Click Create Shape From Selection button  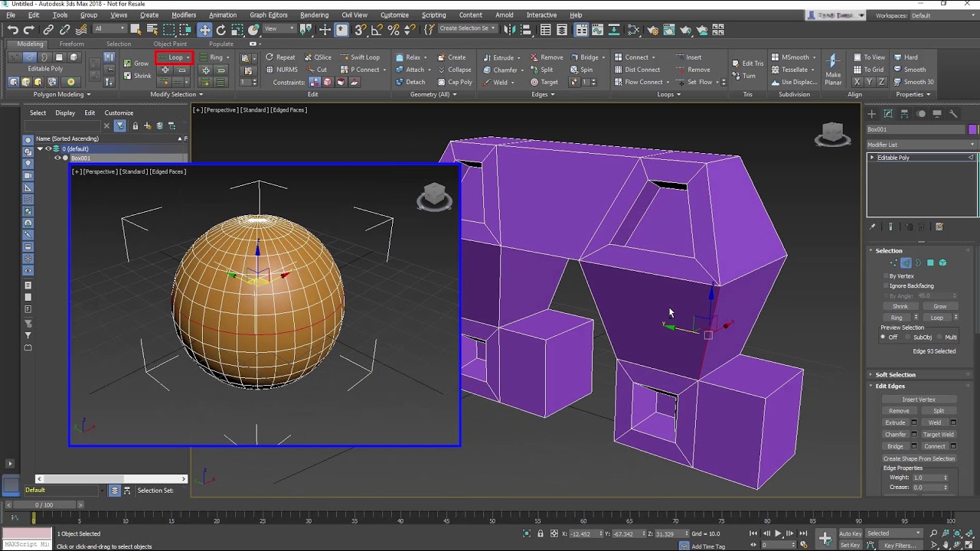tap(919, 458)
